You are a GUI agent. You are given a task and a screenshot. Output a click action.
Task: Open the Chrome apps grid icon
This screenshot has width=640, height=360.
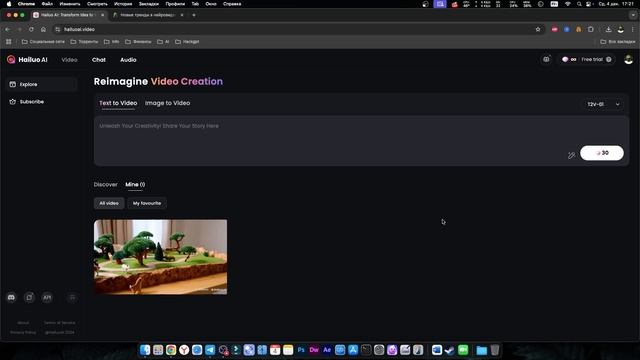tap(9, 42)
